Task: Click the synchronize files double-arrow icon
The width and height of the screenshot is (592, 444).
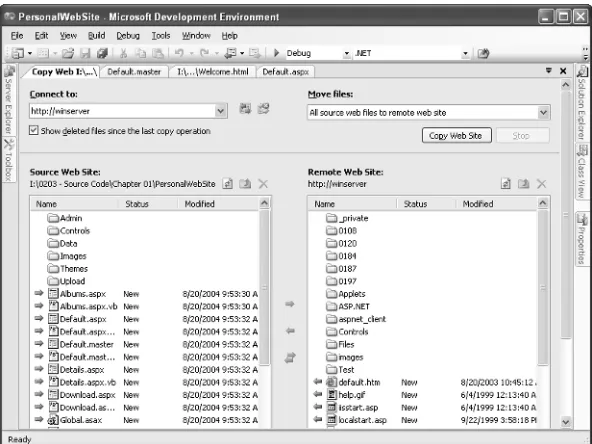Action: [x=290, y=358]
